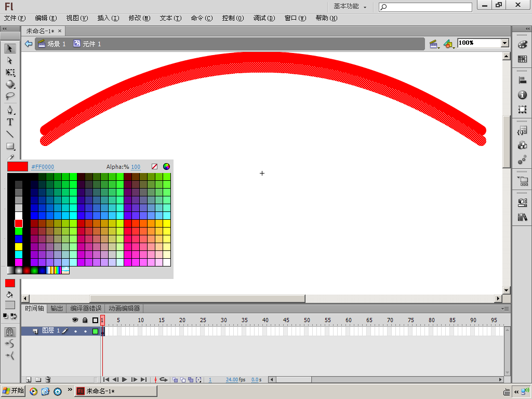Open the Info panel icon
The width and height of the screenshot is (532, 399).
[523, 95]
